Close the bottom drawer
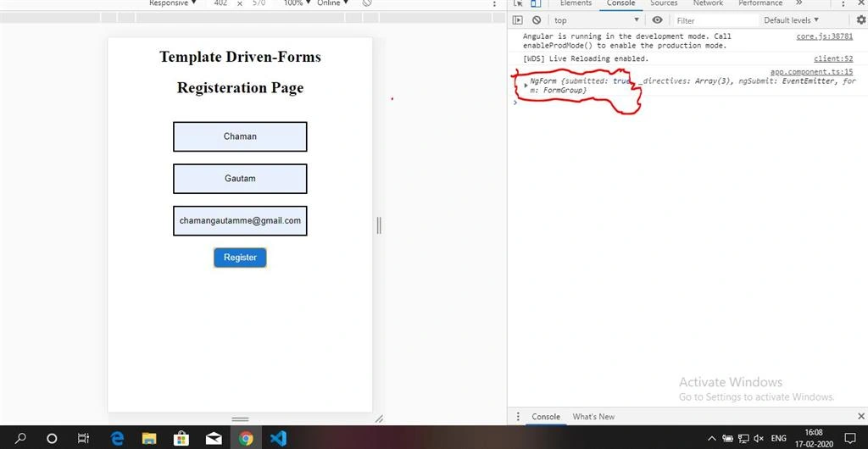This screenshot has width=868, height=449. (860, 416)
